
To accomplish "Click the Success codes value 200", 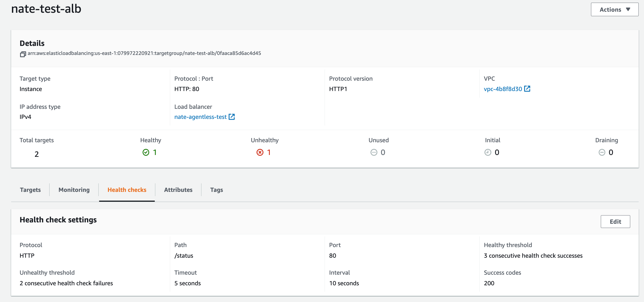I will pyautogui.click(x=489, y=283).
